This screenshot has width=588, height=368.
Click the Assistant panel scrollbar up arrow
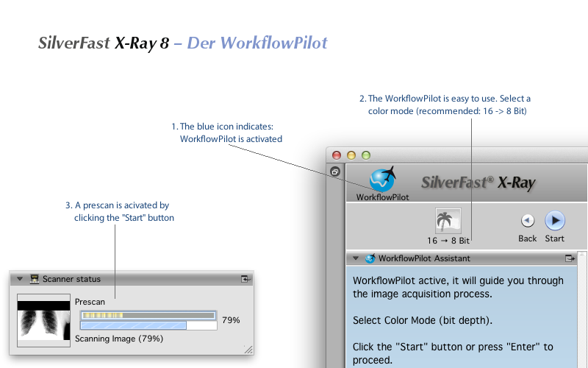click(x=583, y=257)
